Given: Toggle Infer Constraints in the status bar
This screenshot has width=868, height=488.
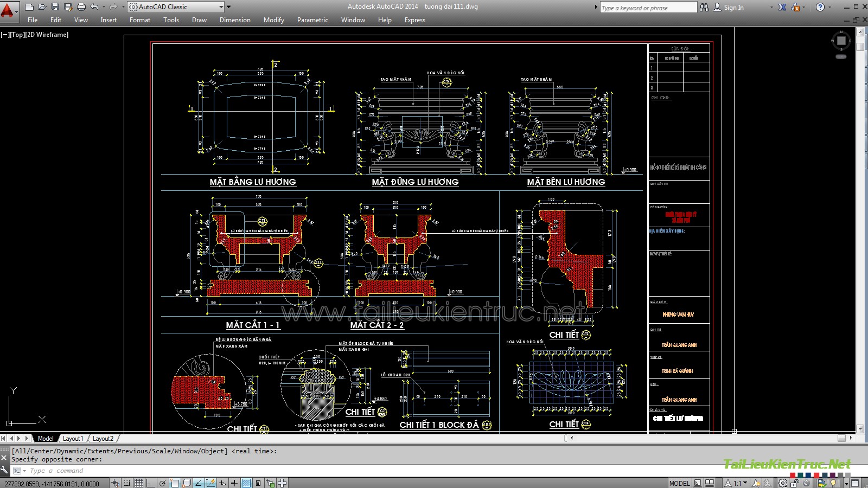Looking at the screenshot, I should [x=114, y=483].
